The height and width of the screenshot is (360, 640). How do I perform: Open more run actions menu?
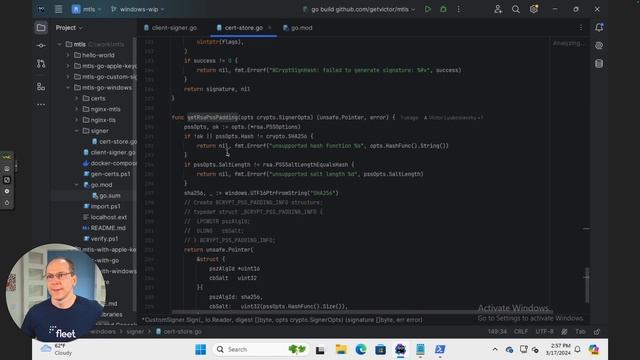pos(459,9)
